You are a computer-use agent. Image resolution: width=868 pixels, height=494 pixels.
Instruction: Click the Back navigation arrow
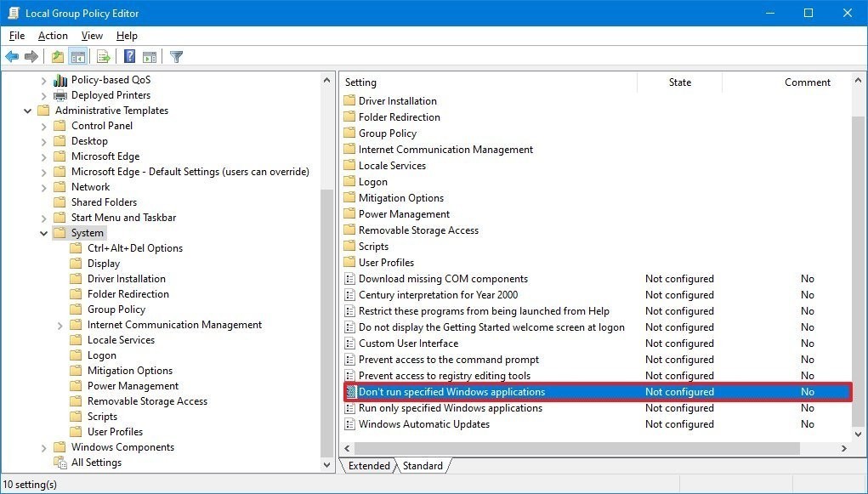pyautogui.click(x=12, y=56)
